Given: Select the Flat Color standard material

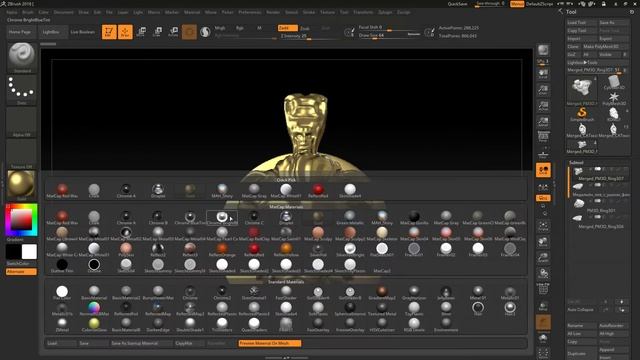Looking at the screenshot, I should 62,293.
